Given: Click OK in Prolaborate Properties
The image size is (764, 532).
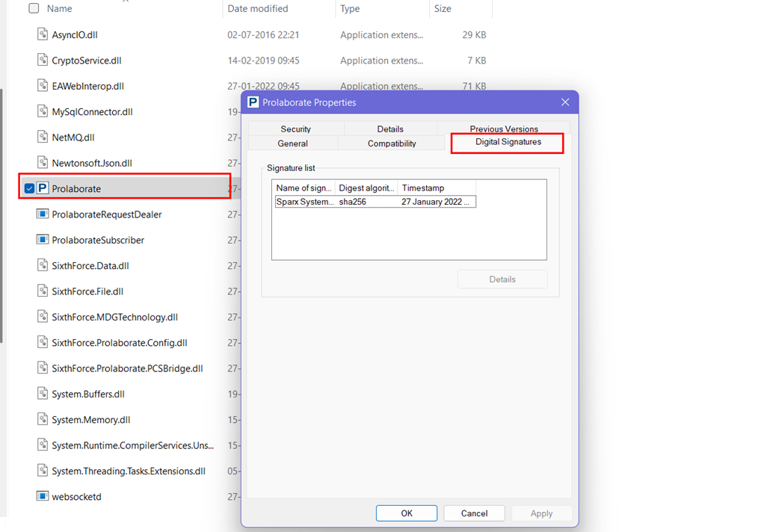Looking at the screenshot, I should (x=407, y=513).
